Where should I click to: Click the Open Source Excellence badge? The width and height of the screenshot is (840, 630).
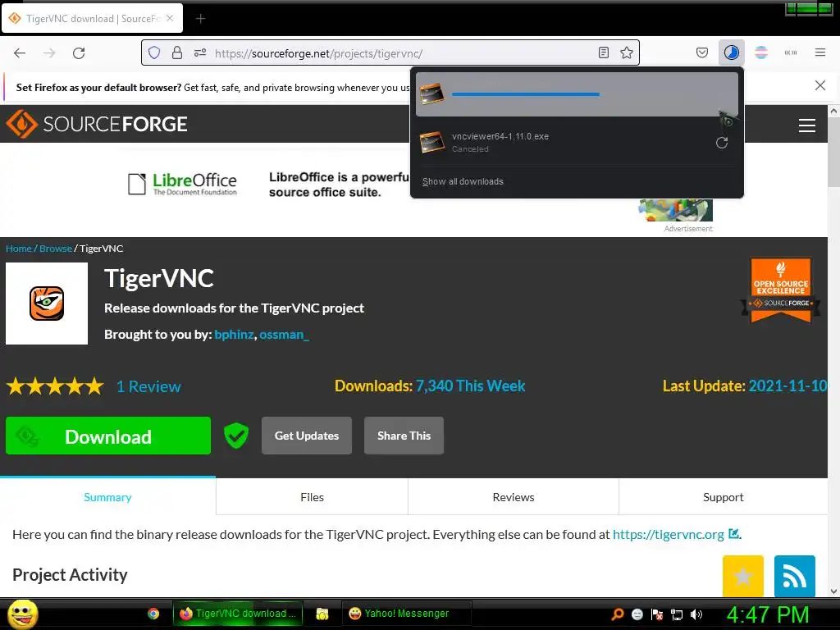pyautogui.click(x=781, y=290)
